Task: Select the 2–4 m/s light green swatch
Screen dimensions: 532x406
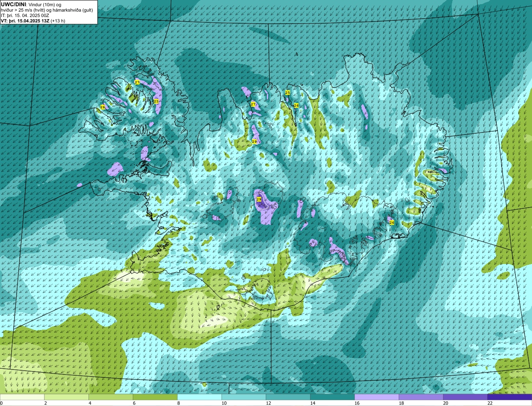Action: (x=66, y=397)
